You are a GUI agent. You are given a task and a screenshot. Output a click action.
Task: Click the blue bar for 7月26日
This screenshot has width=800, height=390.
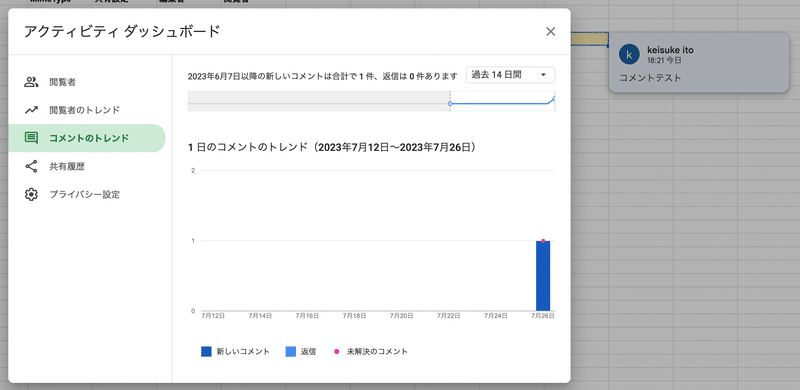point(543,276)
